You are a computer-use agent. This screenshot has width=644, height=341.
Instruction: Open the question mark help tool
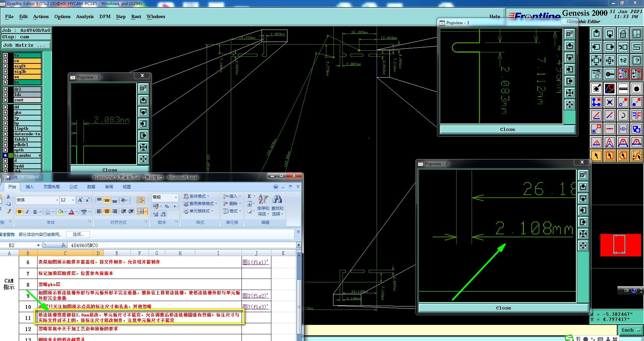(x=636, y=60)
